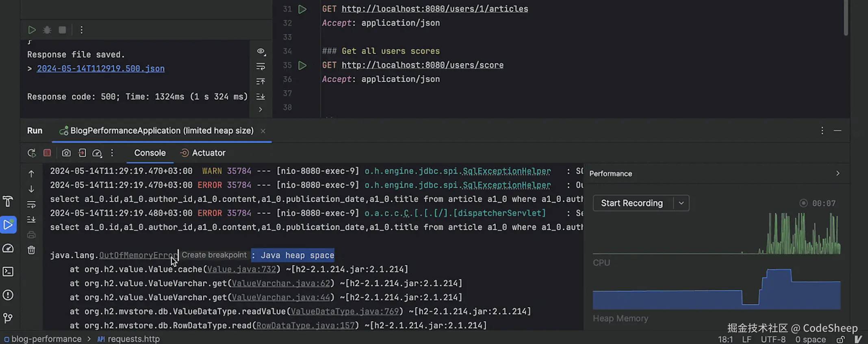Stop the running application red square
This screenshot has width=868, height=344.
(x=47, y=153)
